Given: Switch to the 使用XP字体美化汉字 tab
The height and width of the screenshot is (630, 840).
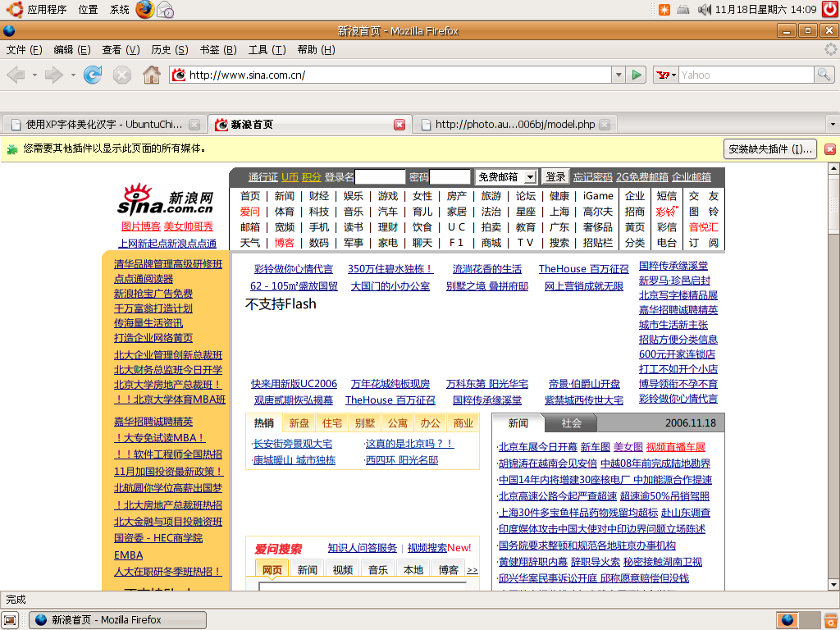Looking at the screenshot, I should (104, 125).
